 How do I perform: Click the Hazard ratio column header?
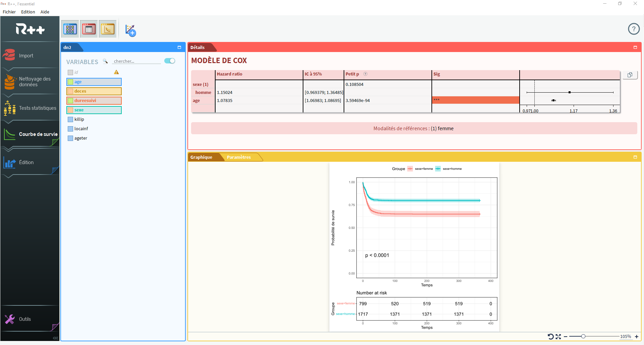click(x=259, y=74)
